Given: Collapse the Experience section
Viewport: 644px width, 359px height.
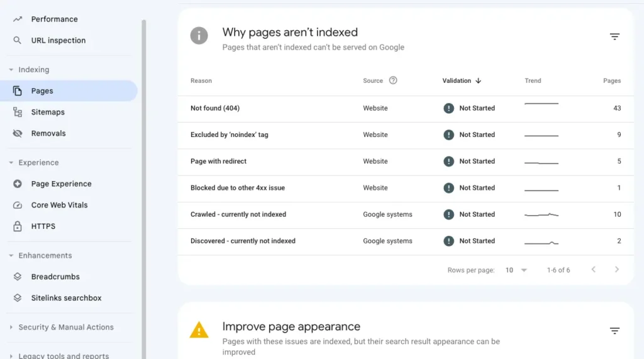Looking at the screenshot, I should click(11, 163).
